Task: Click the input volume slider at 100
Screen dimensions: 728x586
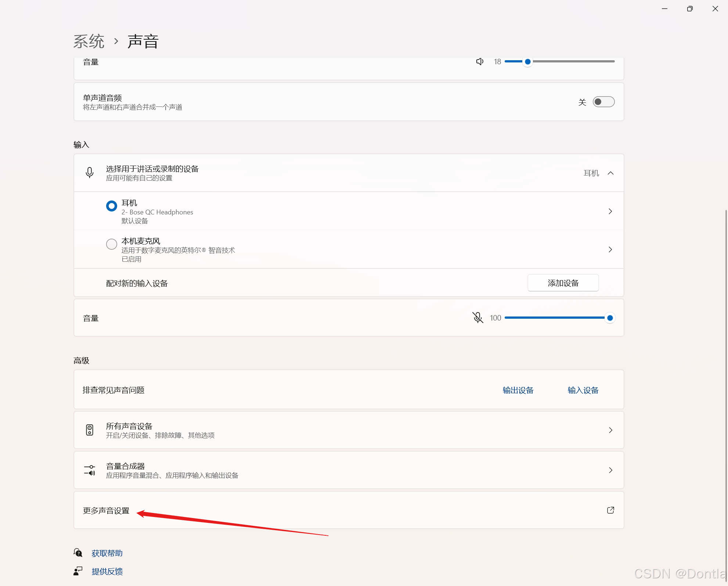Action: [610, 318]
